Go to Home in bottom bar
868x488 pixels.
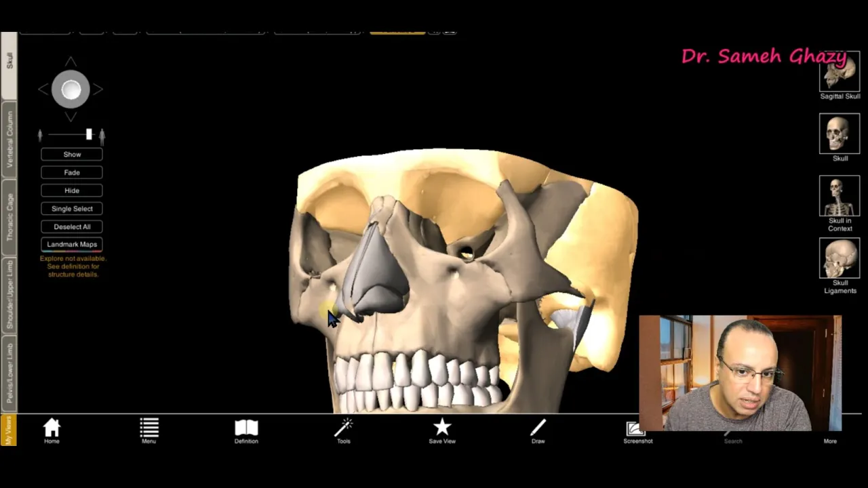[52, 431]
